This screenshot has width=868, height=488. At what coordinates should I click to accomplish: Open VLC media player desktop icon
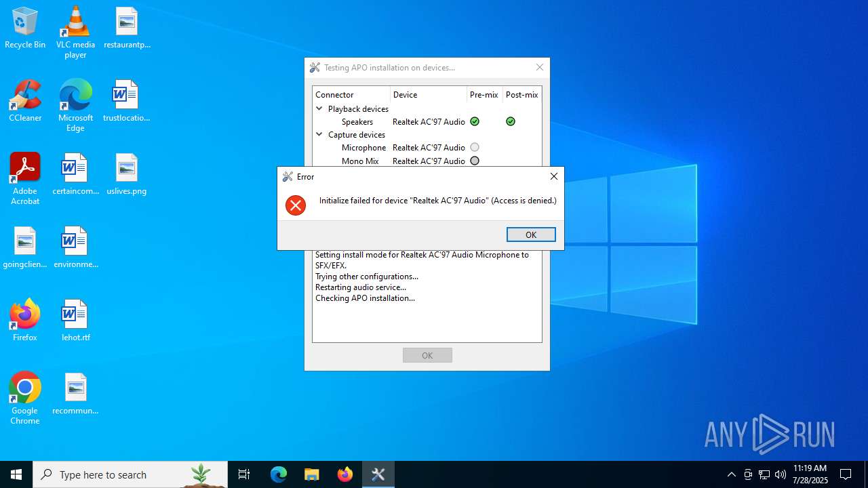click(75, 33)
